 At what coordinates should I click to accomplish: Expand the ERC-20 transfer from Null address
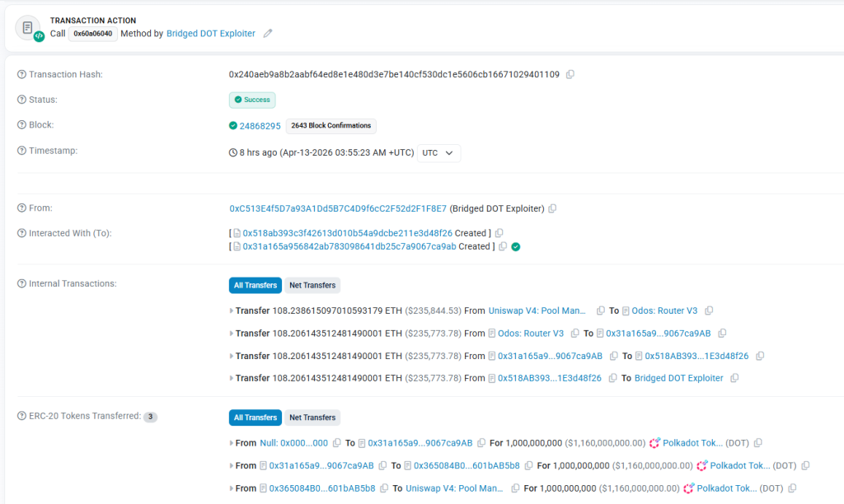[x=232, y=443]
